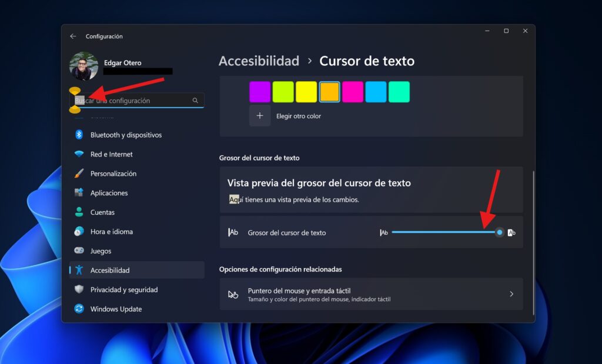Choose the purple cursor indicator color

click(260, 92)
